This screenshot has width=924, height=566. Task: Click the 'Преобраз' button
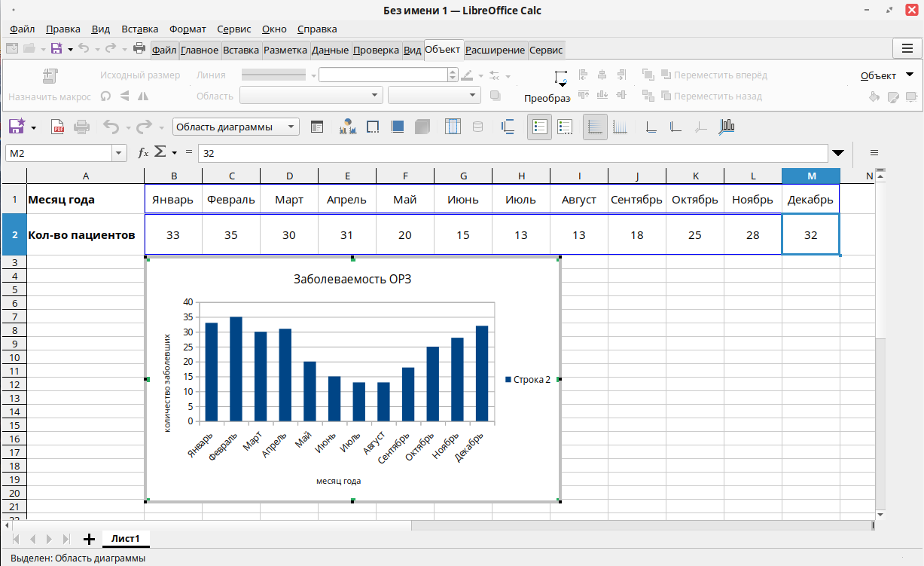click(547, 98)
